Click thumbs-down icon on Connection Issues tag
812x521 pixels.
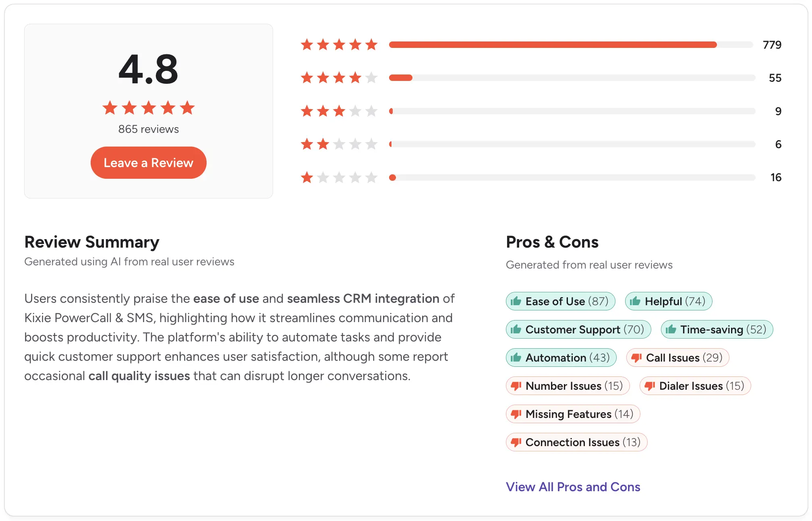[x=516, y=442]
